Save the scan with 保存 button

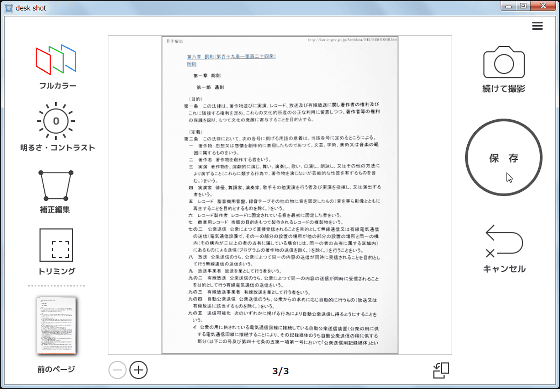tap(504, 158)
